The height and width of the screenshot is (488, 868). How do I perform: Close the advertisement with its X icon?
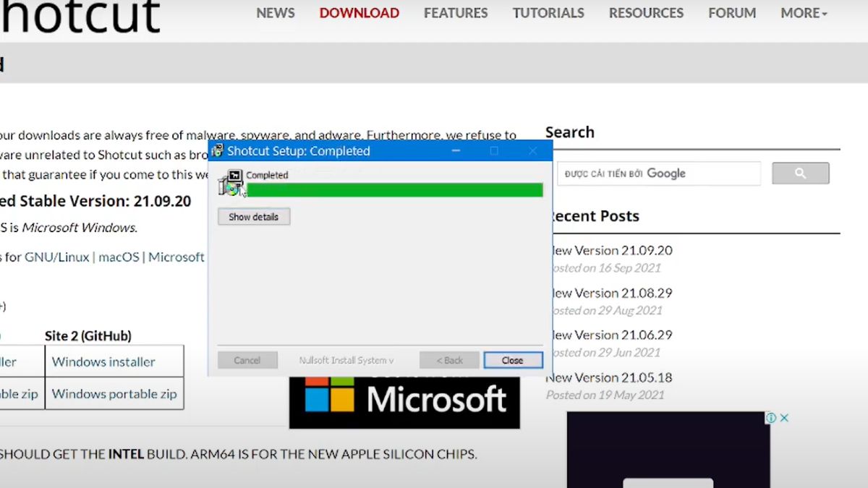(x=783, y=418)
